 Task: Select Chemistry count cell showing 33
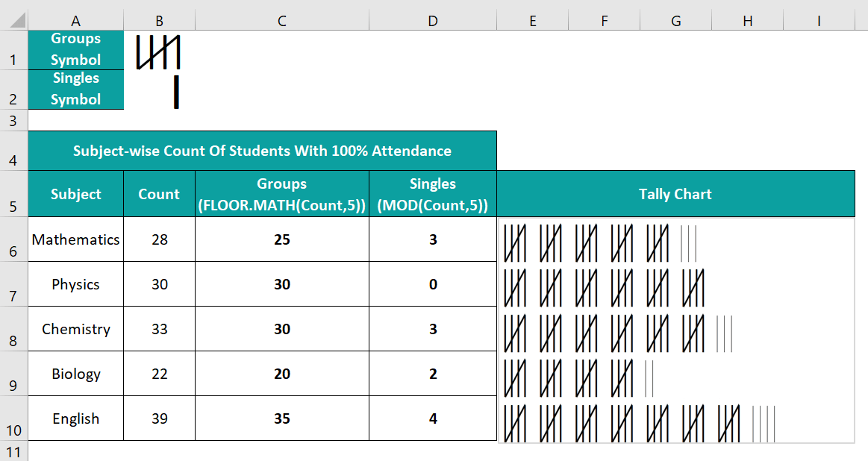point(160,329)
